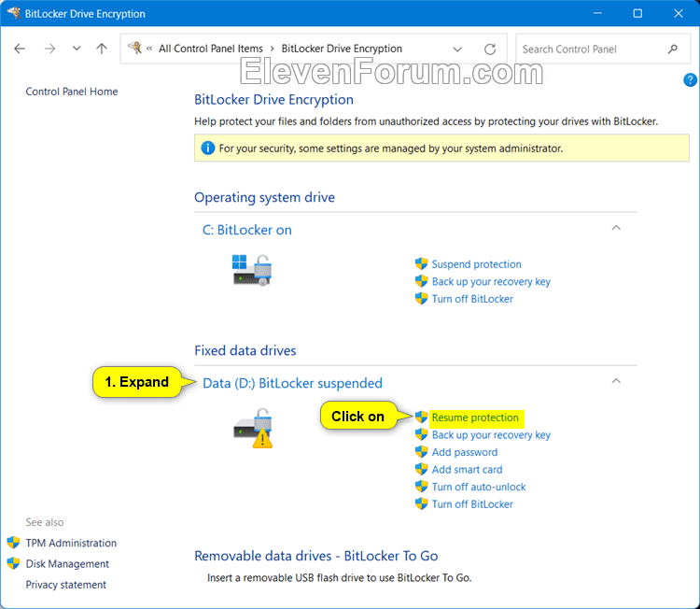Open Disk Management link
700x609 pixels.
pyautogui.click(x=67, y=564)
